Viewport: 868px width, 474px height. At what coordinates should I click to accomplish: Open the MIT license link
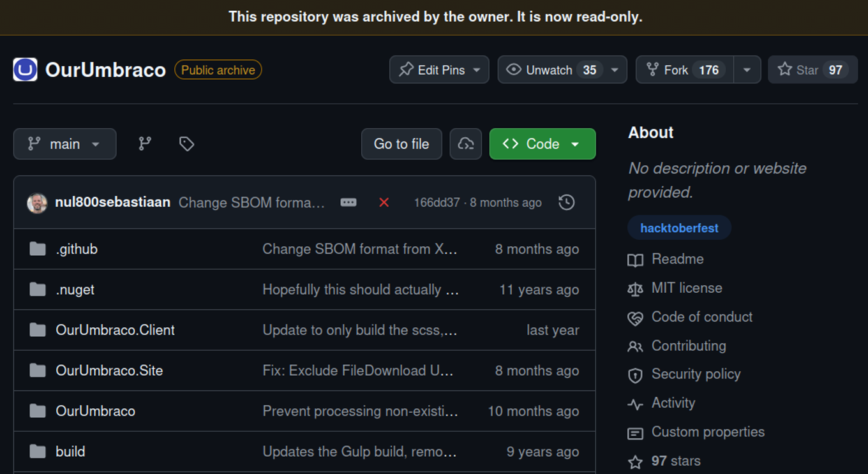687,288
